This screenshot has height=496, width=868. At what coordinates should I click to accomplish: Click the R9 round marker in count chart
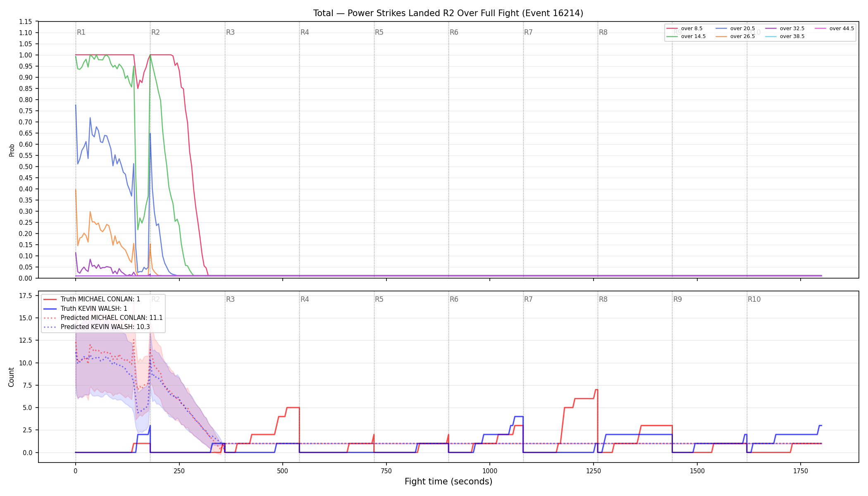[x=677, y=299]
